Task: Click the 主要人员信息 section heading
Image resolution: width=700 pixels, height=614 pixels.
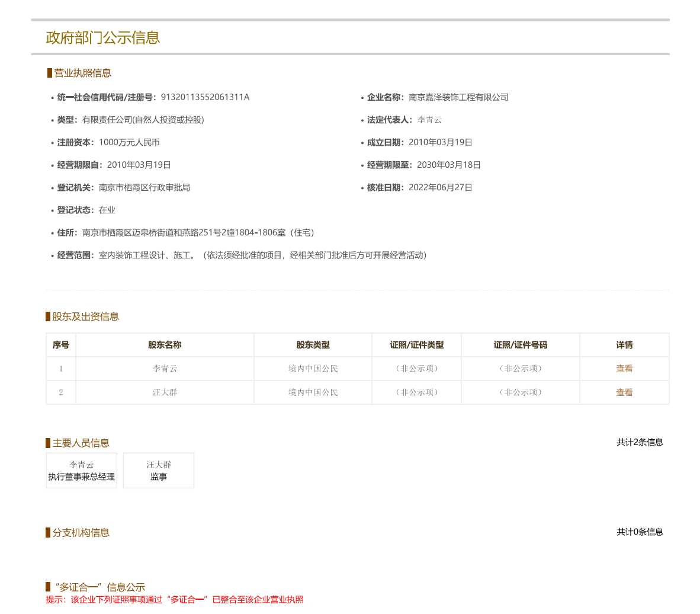Action: (x=81, y=443)
